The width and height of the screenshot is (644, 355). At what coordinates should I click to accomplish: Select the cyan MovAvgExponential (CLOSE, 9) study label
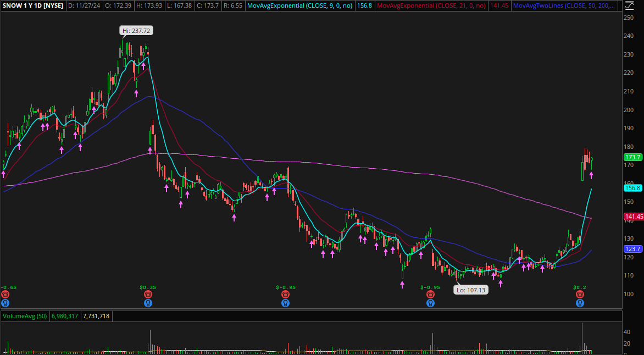[x=301, y=5]
